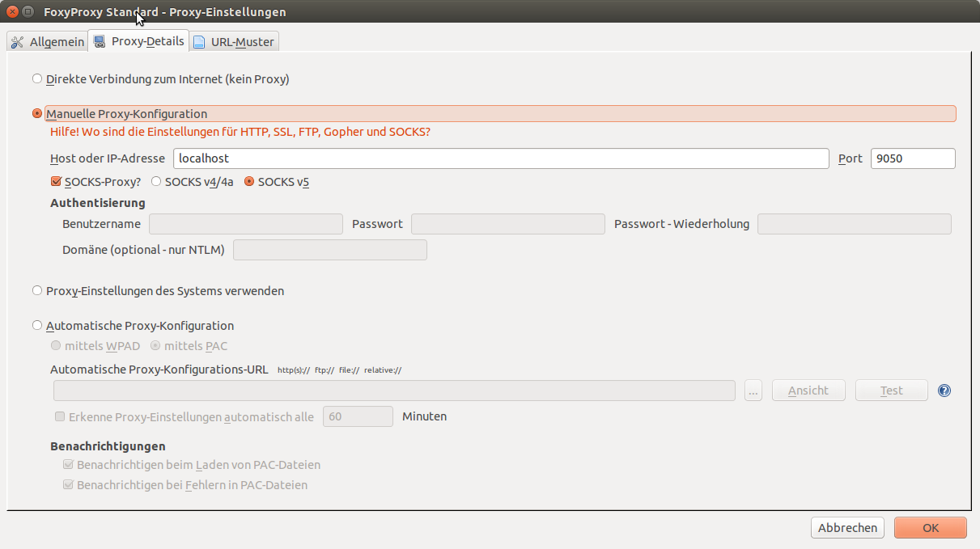Viewport: 980px width, 549px height.
Task: Click the http(s):// scheme hint
Action: tap(294, 370)
